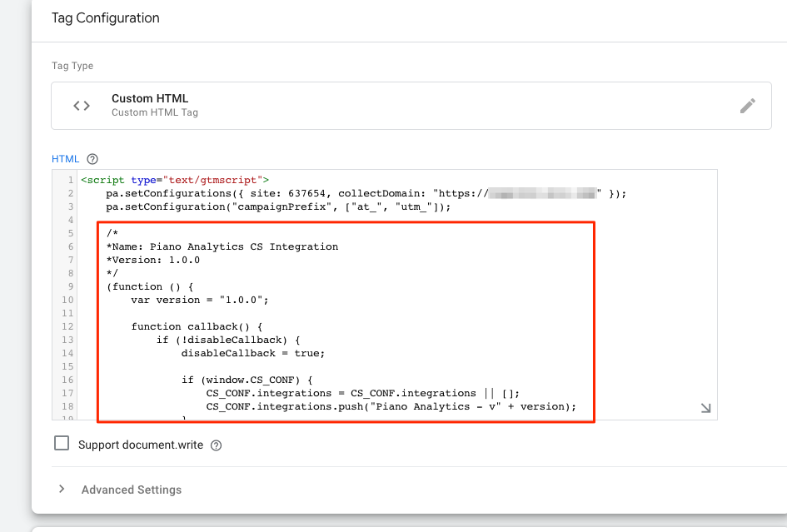Click the 'if (!disableCallback) {' line
This screenshot has width=787, height=532.
tap(228, 341)
